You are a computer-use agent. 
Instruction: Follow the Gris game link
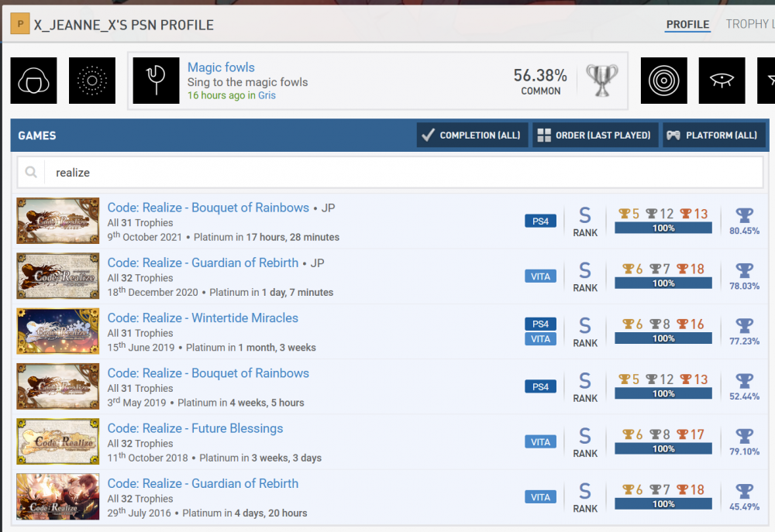[x=267, y=95]
